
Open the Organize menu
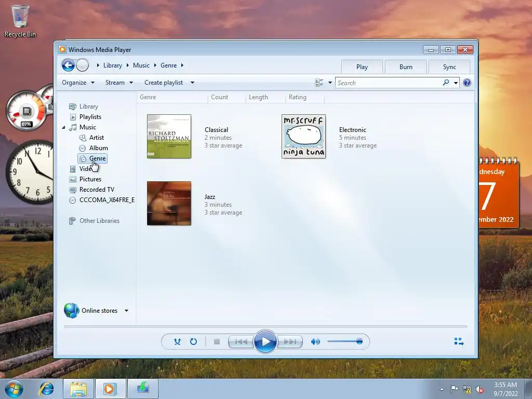click(78, 83)
